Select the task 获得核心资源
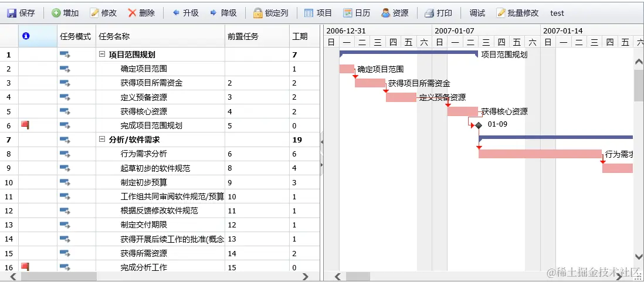 144,111
